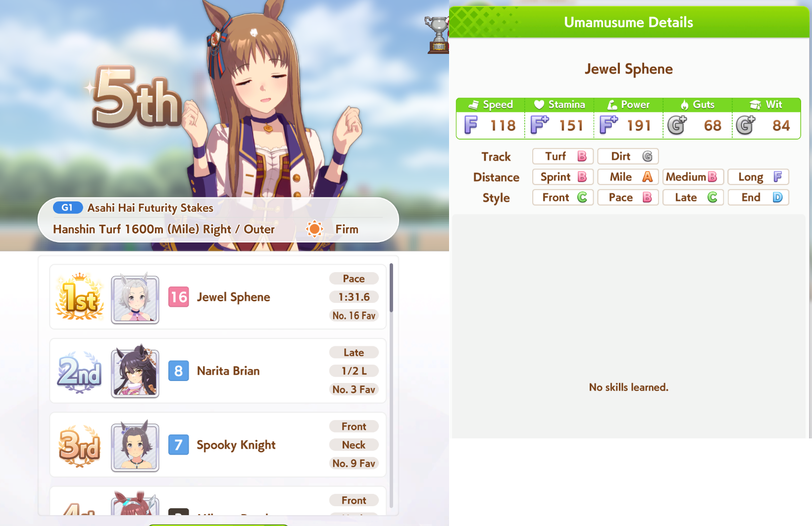812x526 pixels.
Task: Click Spooky Knight's name in results
Action: coord(236,445)
